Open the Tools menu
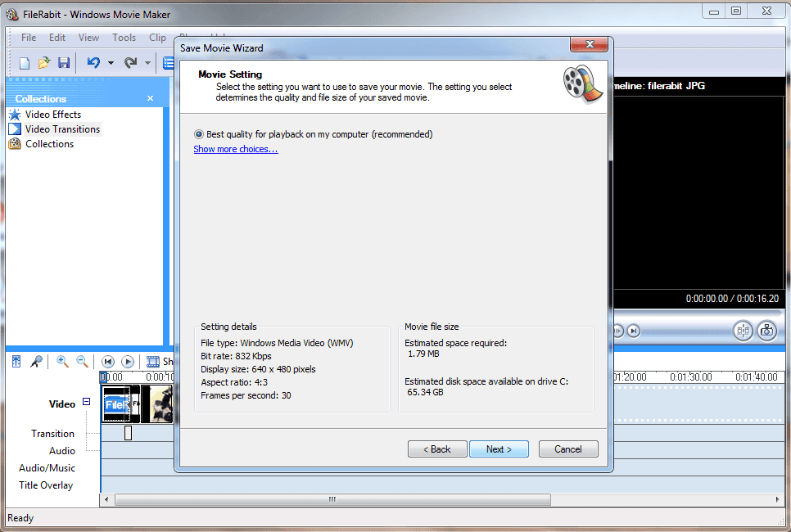 pyautogui.click(x=124, y=38)
